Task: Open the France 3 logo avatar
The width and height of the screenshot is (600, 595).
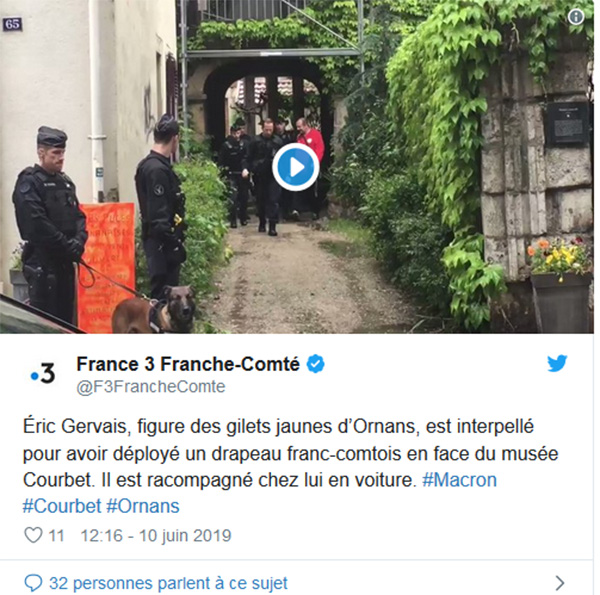Action: [43, 373]
